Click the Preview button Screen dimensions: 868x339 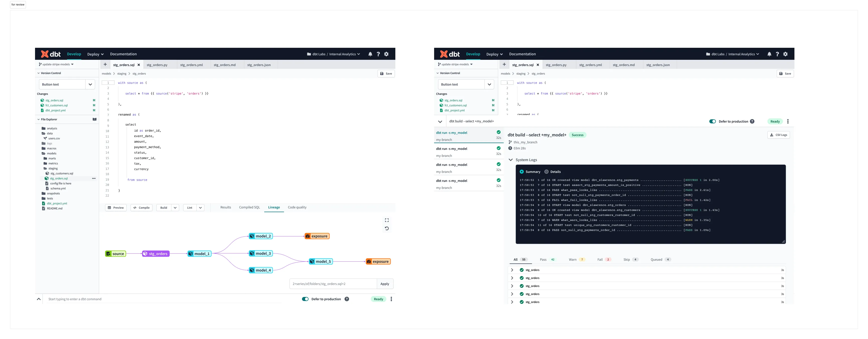pos(116,208)
